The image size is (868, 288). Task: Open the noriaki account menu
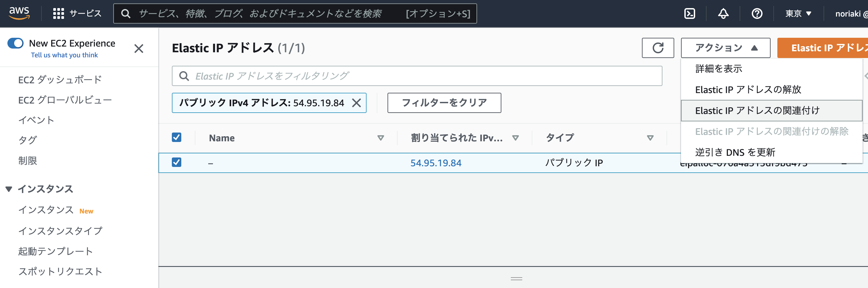click(851, 13)
